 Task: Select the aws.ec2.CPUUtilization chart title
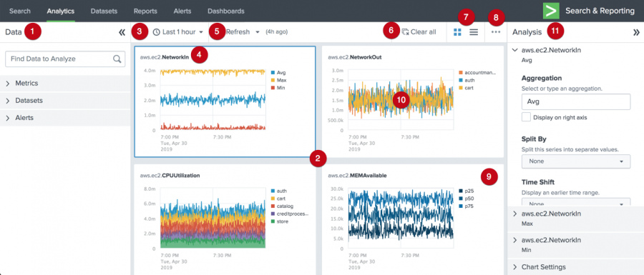(170, 176)
